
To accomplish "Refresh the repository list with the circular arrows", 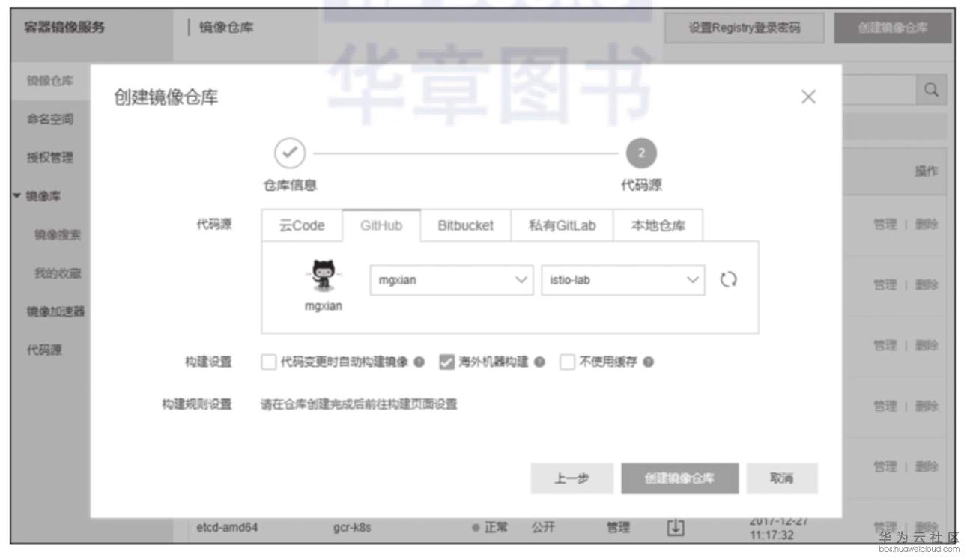I will point(728,280).
